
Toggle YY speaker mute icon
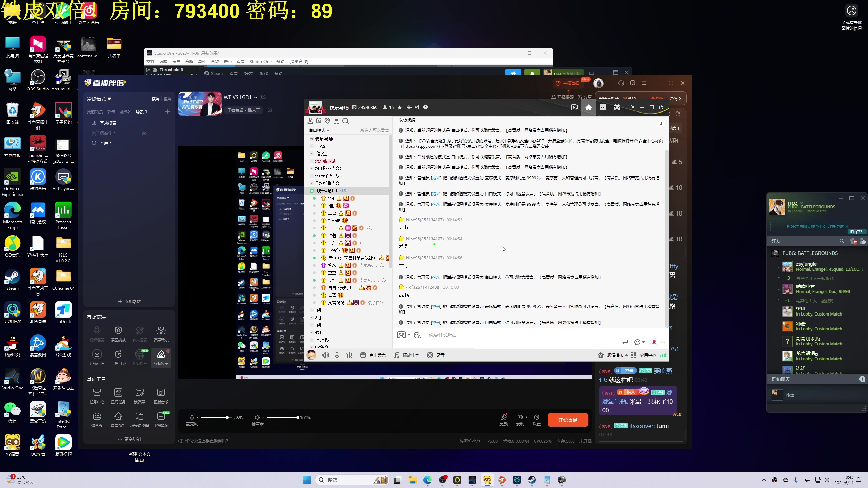click(x=325, y=355)
